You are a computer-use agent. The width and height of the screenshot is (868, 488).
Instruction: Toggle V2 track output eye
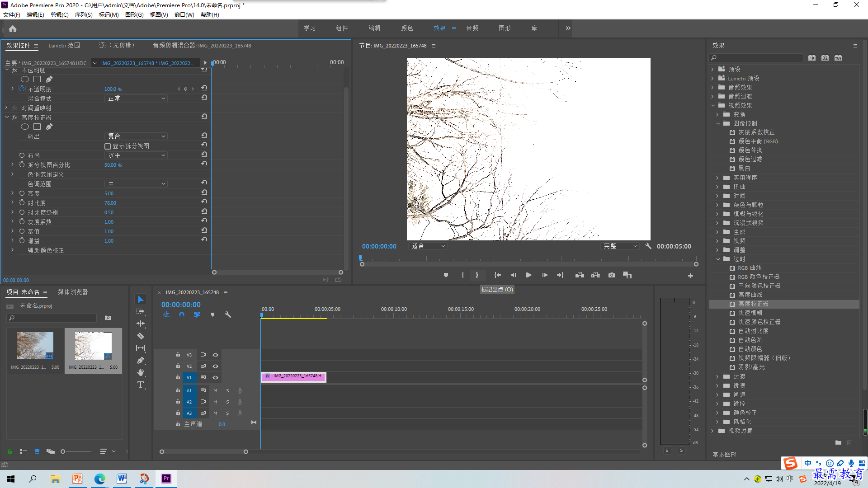pos(216,366)
